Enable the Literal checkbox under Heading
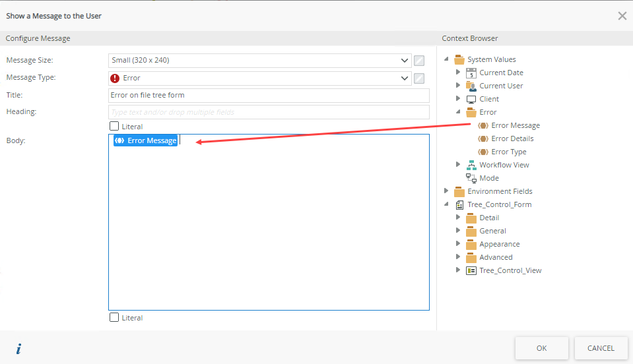Image resolution: width=633 pixels, height=364 pixels. 114,126
